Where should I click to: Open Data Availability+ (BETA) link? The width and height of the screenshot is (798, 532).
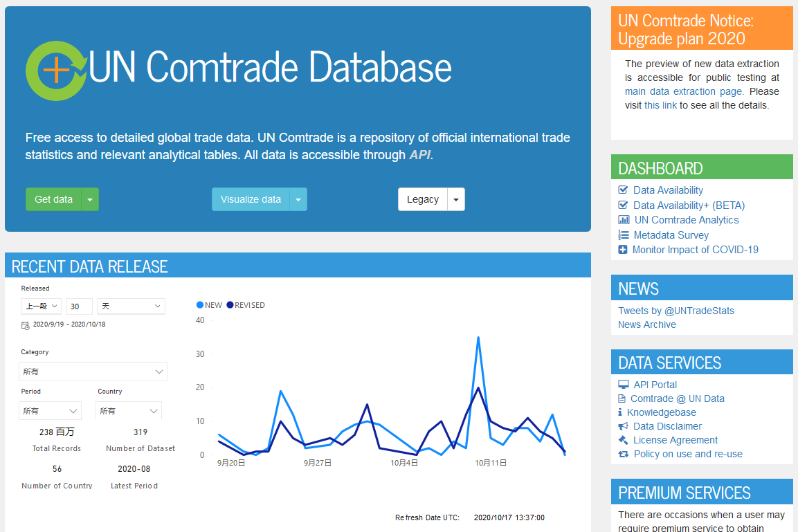[689, 205]
